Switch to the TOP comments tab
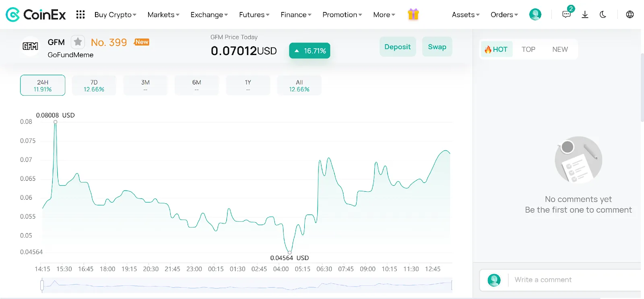 pyautogui.click(x=528, y=49)
